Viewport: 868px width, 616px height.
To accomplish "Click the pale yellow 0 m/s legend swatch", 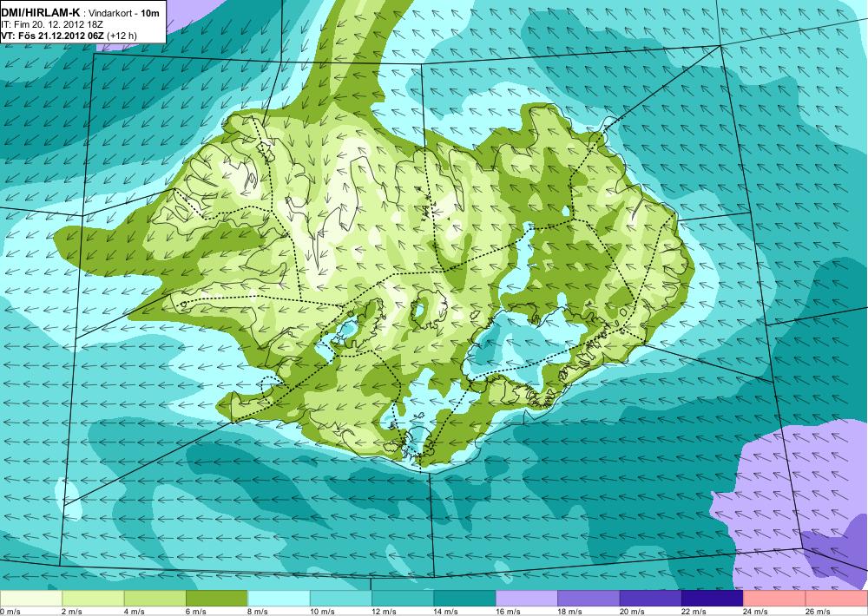I will (x=31, y=599).
